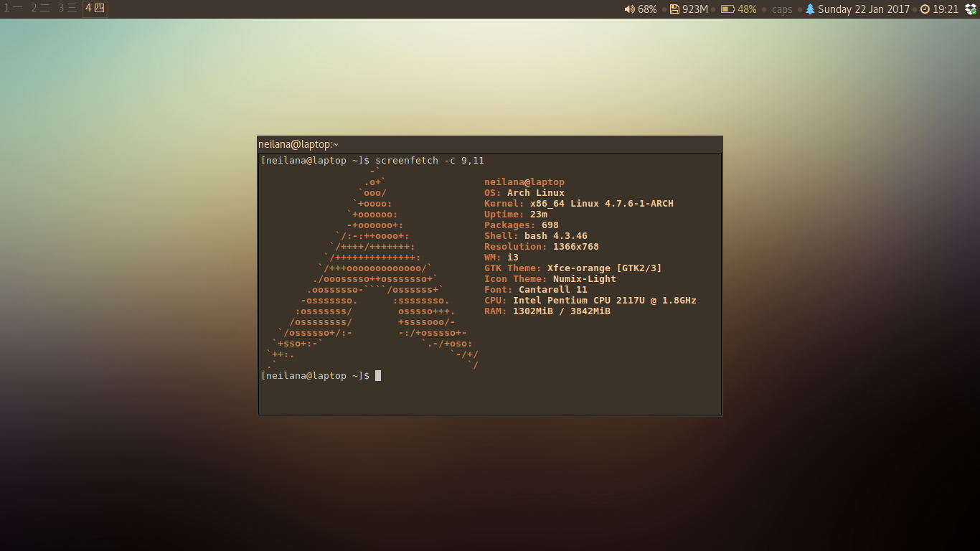
Task: Click the Arch Linux ASCII logo
Action: [371, 268]
